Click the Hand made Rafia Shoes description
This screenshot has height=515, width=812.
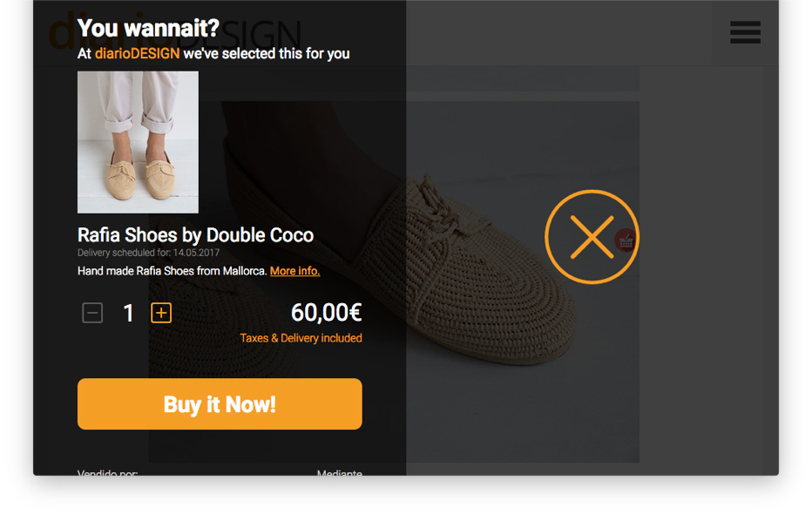pyautogui.click(x=172, y=271)
